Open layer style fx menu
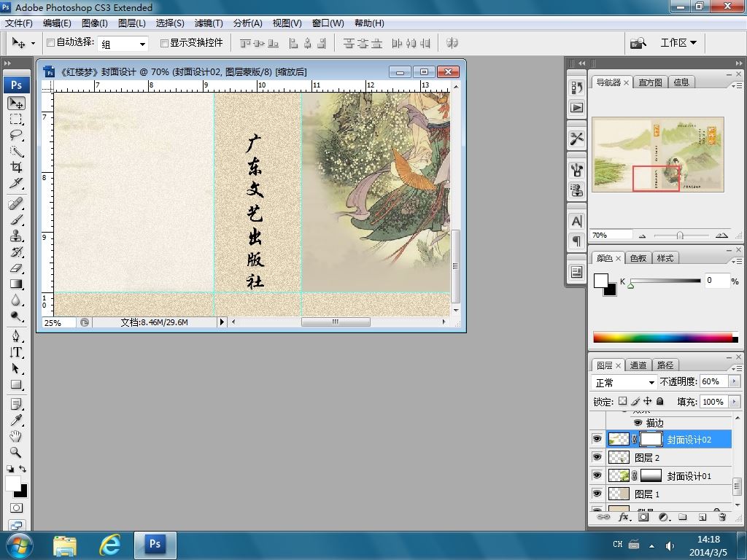 [624, 517]
